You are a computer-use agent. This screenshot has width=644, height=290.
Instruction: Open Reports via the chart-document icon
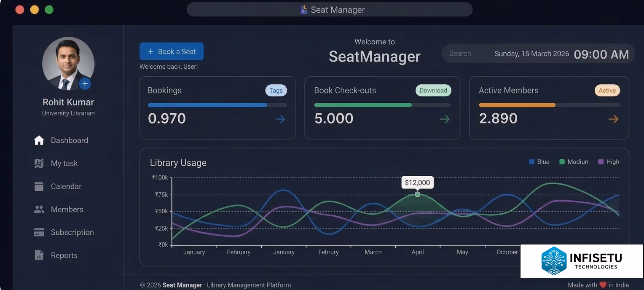coord(39,255)
